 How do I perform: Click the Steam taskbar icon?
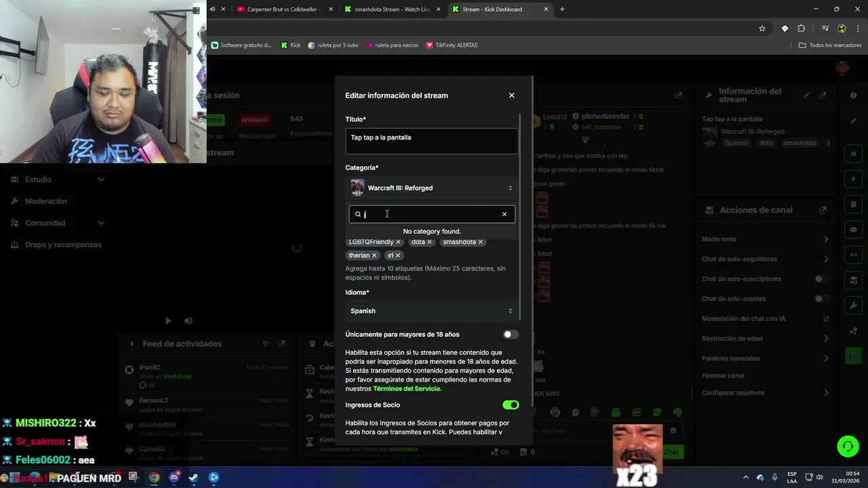(x=193, y=477)
